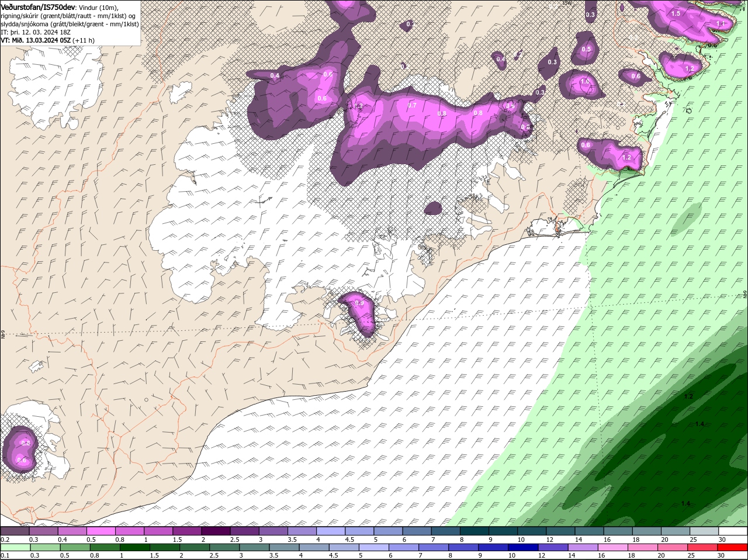748x560 pixels.
Task: Select the upper legend swatch between 8 and 9
Action: click(473, 531)
